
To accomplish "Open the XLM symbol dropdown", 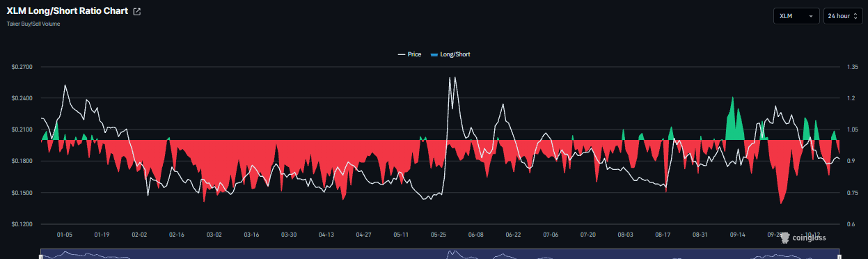I will click(x=796, y=16).
